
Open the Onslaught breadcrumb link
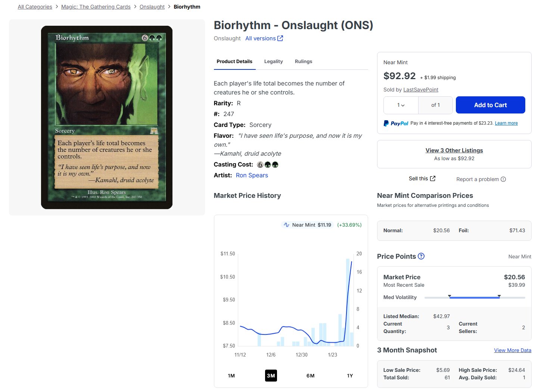tap(152, 7)
